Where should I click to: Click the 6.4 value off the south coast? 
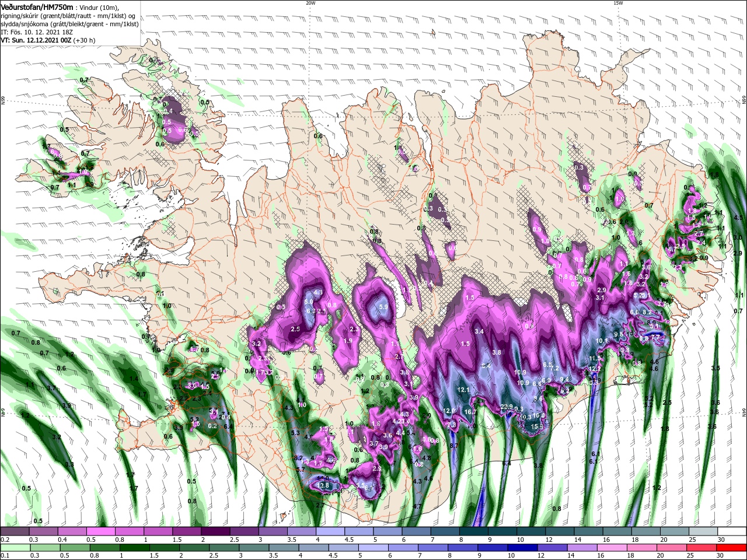(x=507, y=463)
